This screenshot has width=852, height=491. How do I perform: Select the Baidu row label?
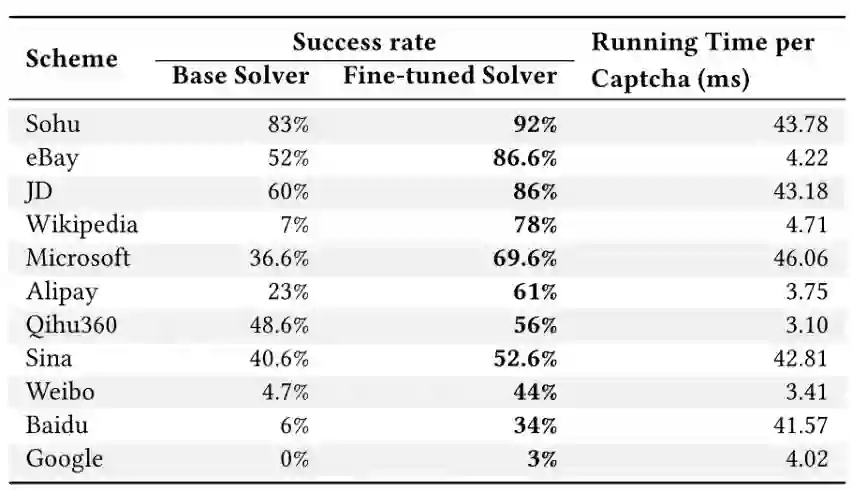point(57,425)
